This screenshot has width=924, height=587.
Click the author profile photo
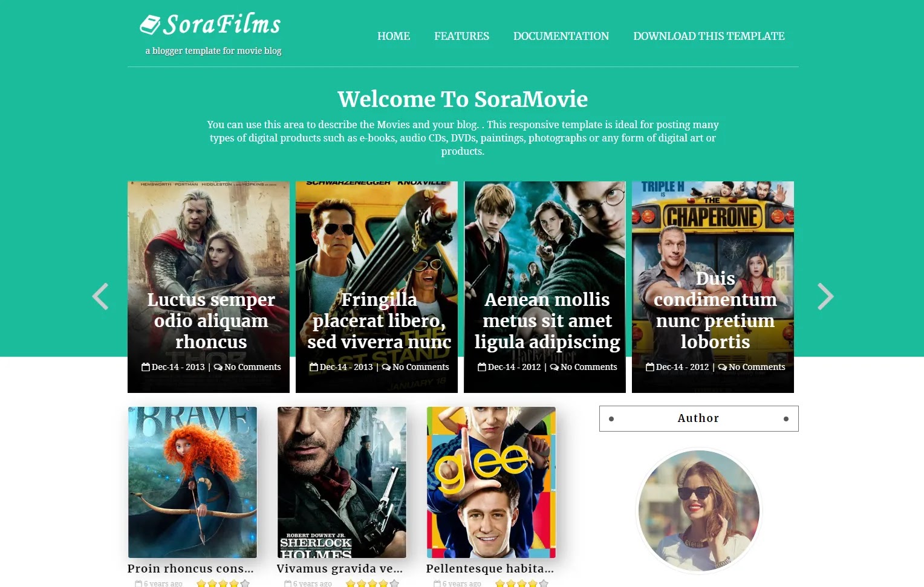699,511
